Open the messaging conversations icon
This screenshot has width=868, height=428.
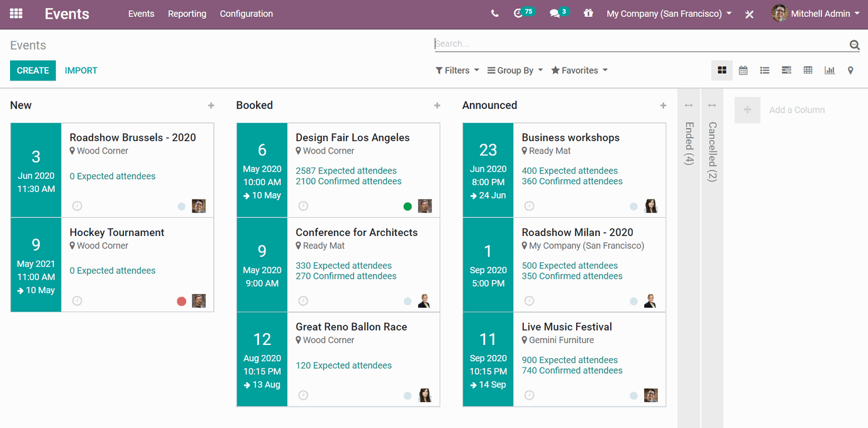coord(557,12)
